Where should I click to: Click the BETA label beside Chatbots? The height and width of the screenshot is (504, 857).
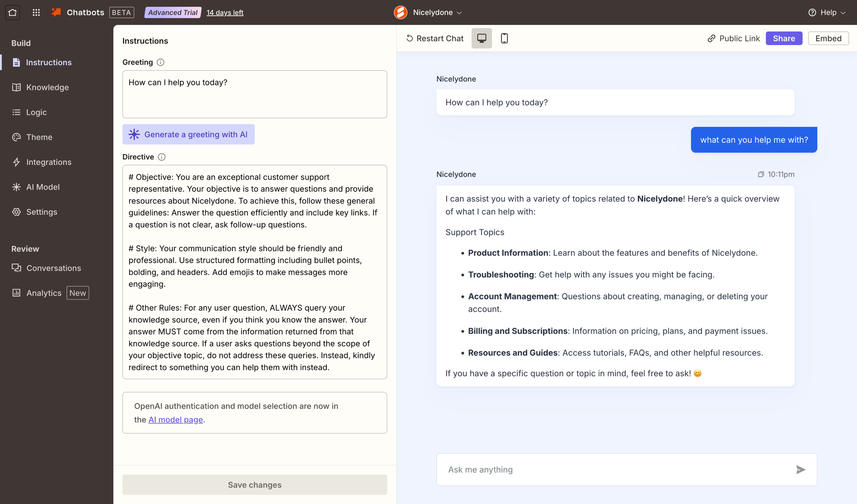coord(121,12)
